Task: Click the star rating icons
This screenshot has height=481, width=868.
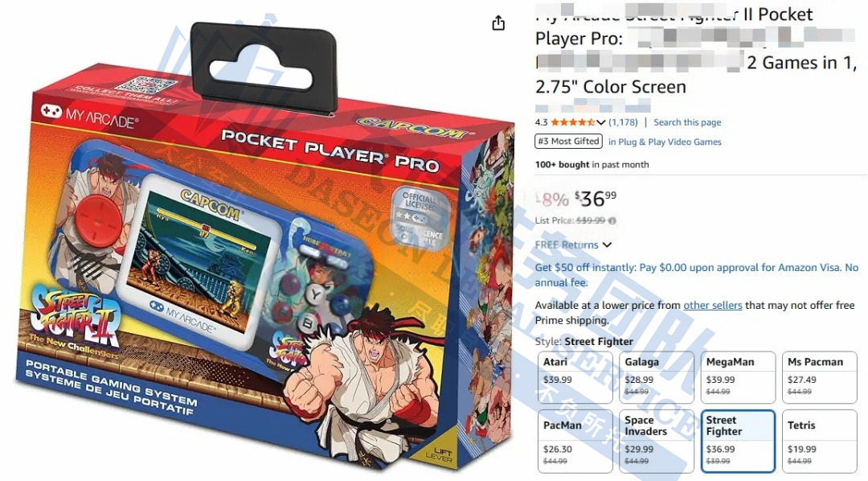Action: (x=573, y=122)
